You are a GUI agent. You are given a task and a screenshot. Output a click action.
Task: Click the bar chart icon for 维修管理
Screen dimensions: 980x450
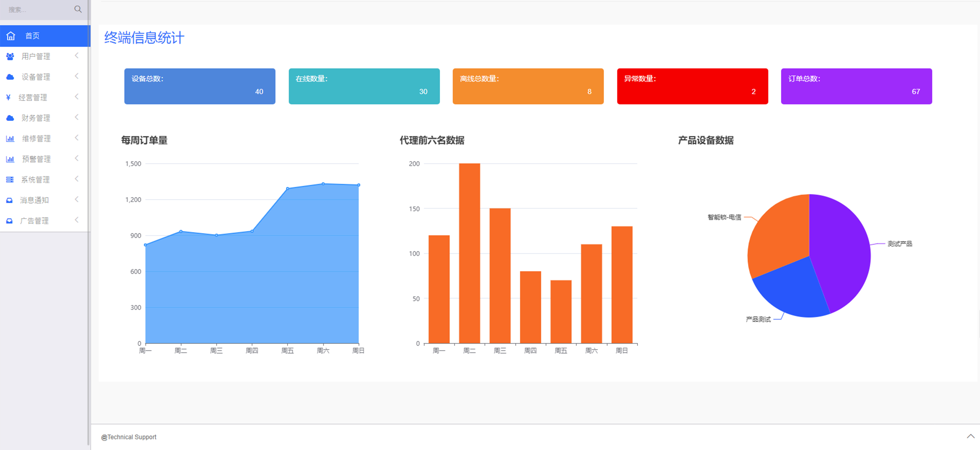pyautogui.click(x=10, y=138)
